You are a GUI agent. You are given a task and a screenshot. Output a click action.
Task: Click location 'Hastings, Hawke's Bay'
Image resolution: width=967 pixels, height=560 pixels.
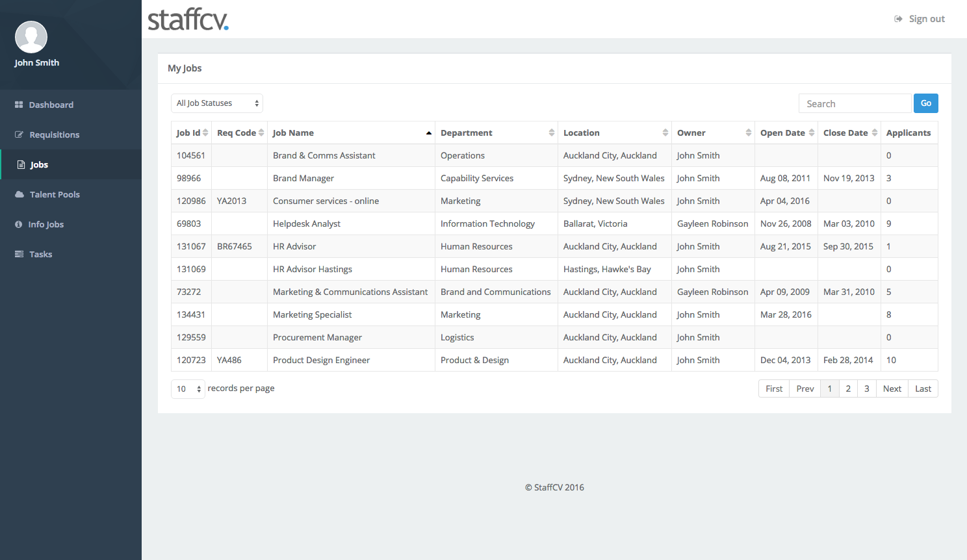(x=607, y=269)
